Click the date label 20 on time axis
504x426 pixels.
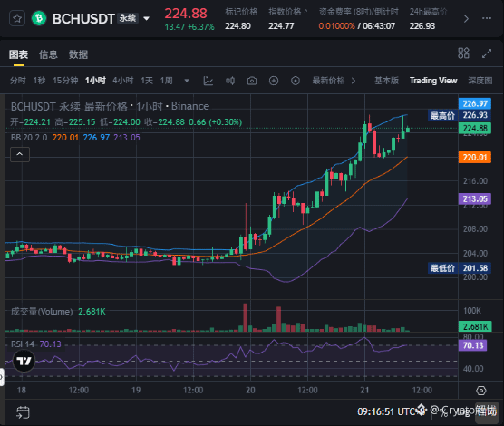point(250,390)
